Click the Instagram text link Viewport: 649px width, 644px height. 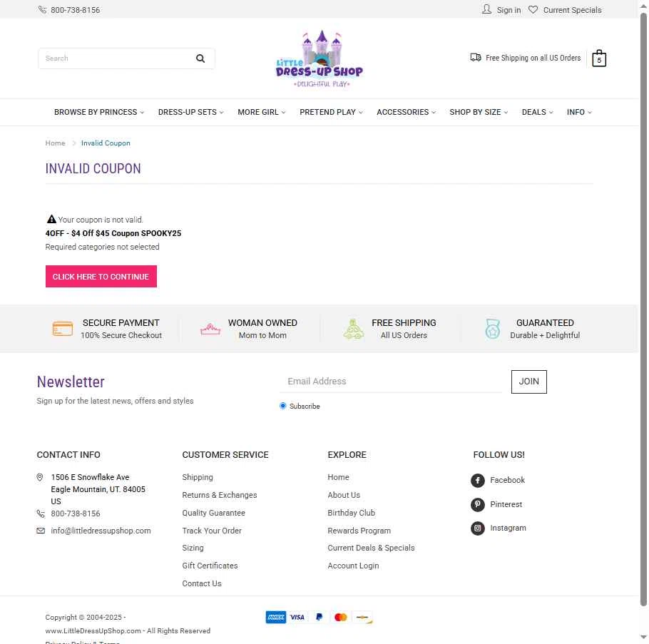click(x=508, y=528)
